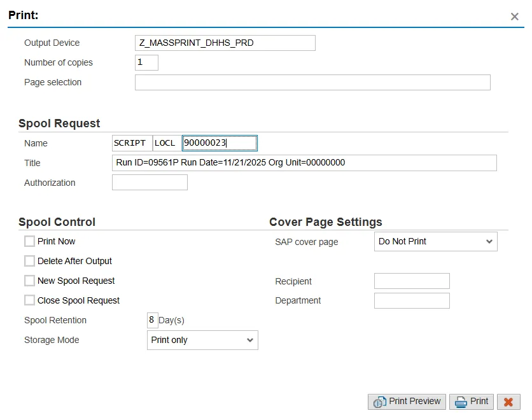
Task: Click the Authorization input box
Action: [150, 183]
